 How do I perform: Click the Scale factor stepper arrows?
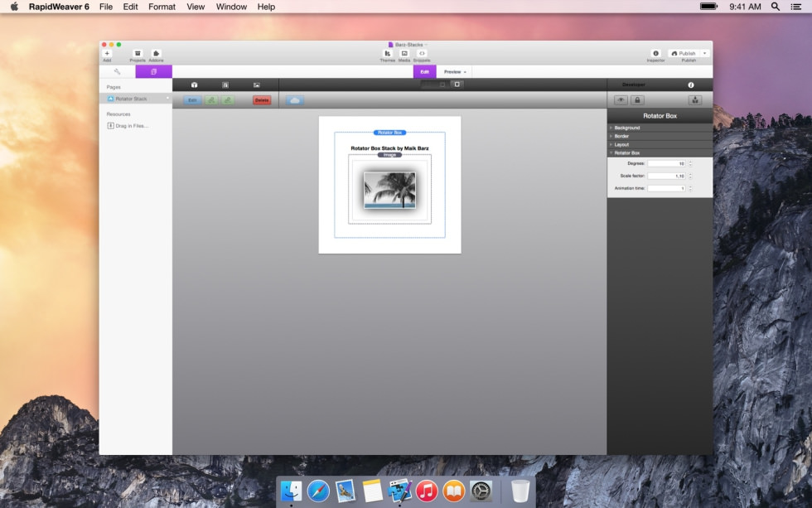[x=690, y=176]
